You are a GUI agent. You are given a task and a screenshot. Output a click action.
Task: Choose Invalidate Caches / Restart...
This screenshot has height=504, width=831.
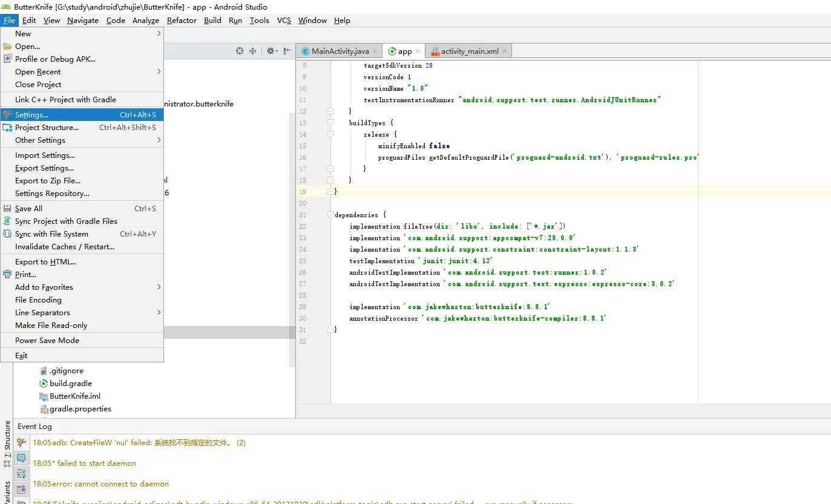click(82, 246)
